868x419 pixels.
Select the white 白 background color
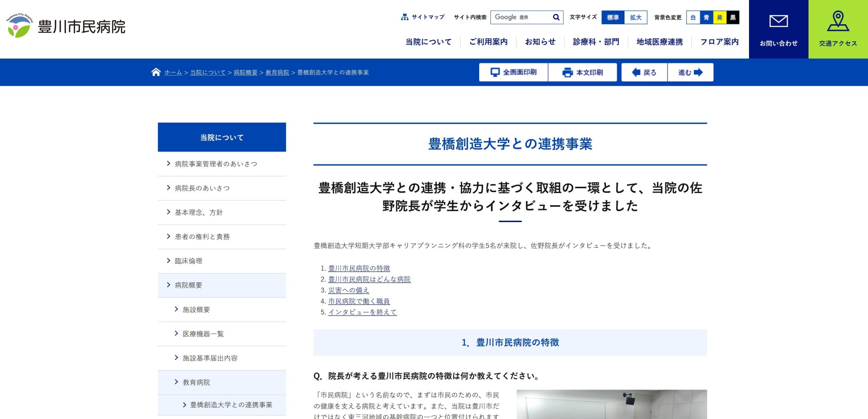pos(693,17)
